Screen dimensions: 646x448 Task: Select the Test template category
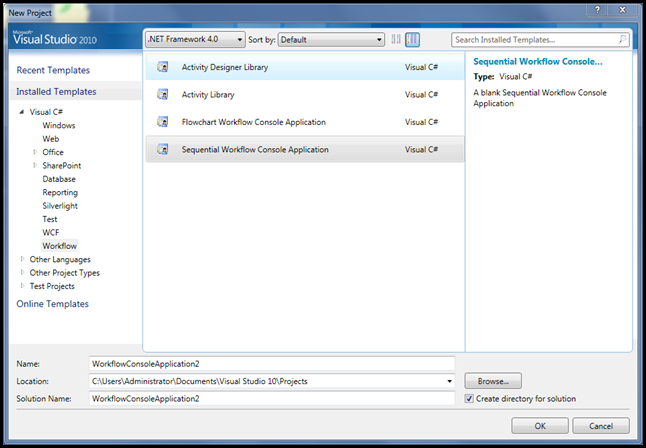point(50,219)
